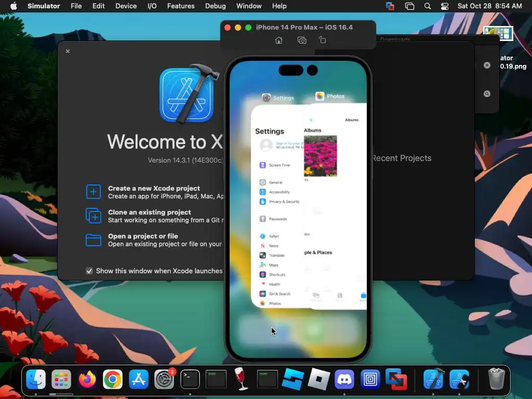Click the Create a new Xcode project icon
This screenshot has height=399, width=532.
[94, 192]
